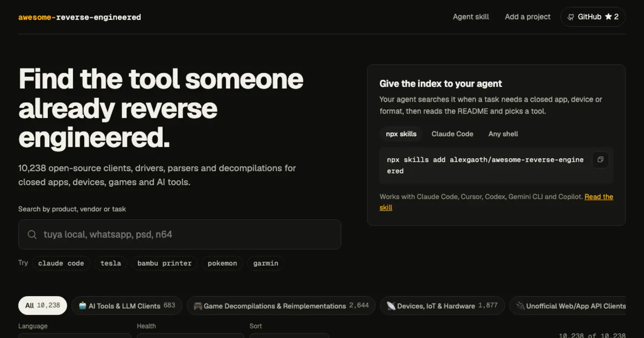Viewport: 644px width, 338px height.
Task: Click the "Health" filter label
Action: (x=146, y=326)
